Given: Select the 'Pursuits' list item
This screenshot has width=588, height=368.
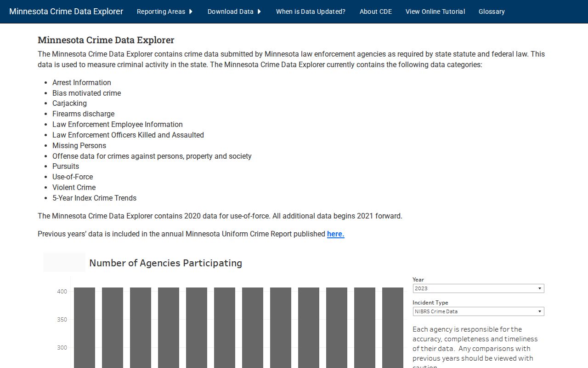Looking at the screenshot, I should (x=66, y=166).
